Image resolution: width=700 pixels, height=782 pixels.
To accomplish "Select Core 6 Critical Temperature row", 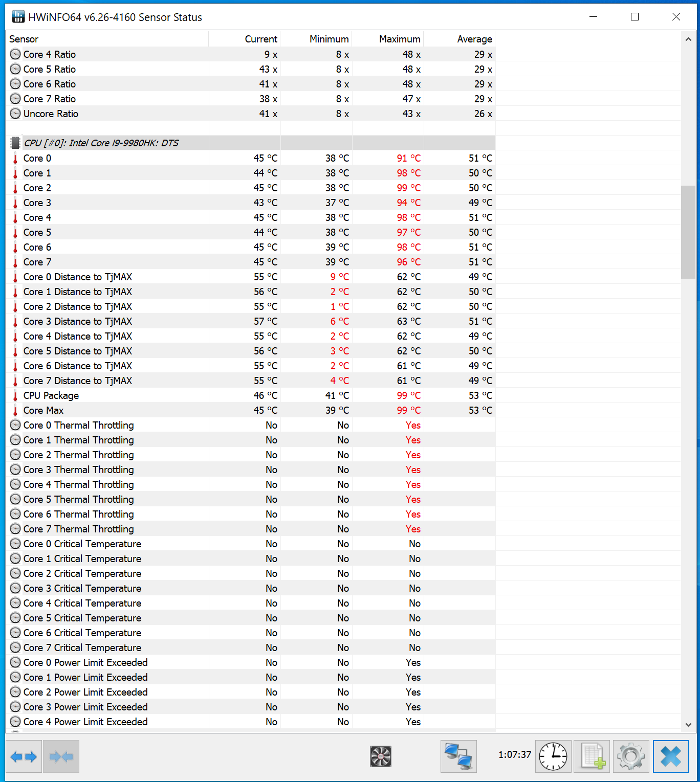I will coord(251,633).
